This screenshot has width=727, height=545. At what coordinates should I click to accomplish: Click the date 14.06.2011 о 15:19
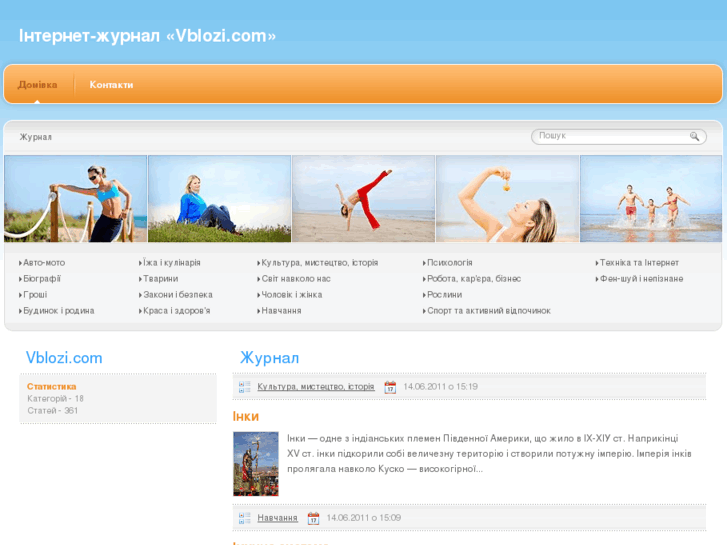(440, 387)
